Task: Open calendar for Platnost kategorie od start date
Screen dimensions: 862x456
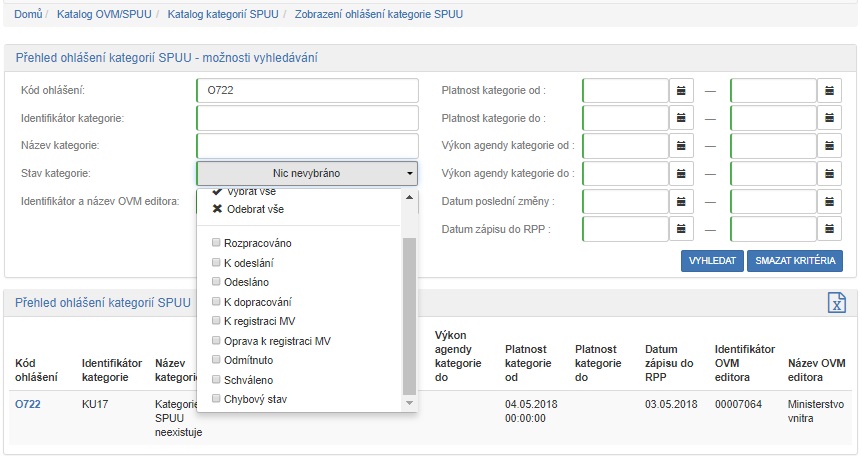Action: pos(681,90)
